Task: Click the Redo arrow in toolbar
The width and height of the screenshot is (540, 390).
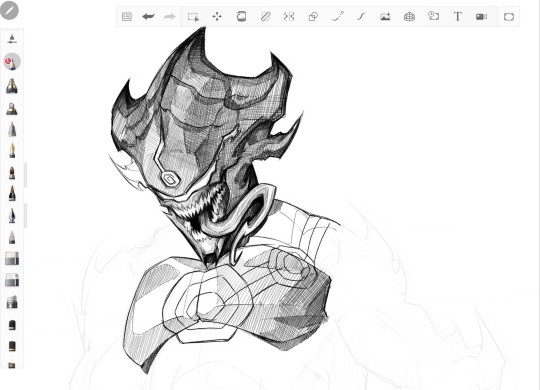Action: tap(169, 17)
